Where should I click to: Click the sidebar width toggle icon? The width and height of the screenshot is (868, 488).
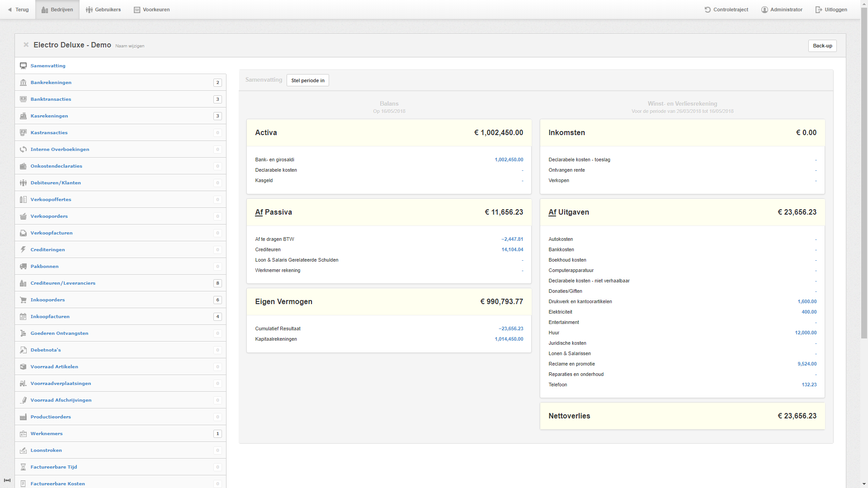[x=7, y=480]
